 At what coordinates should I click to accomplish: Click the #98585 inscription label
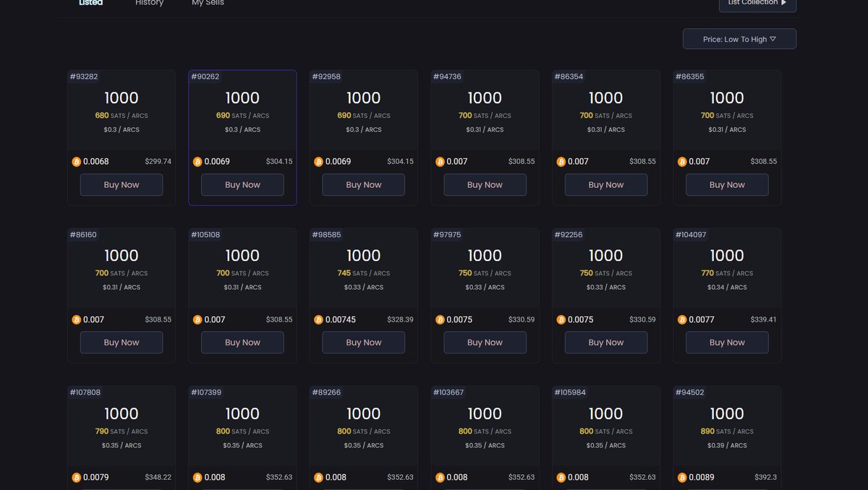point(326,235)
